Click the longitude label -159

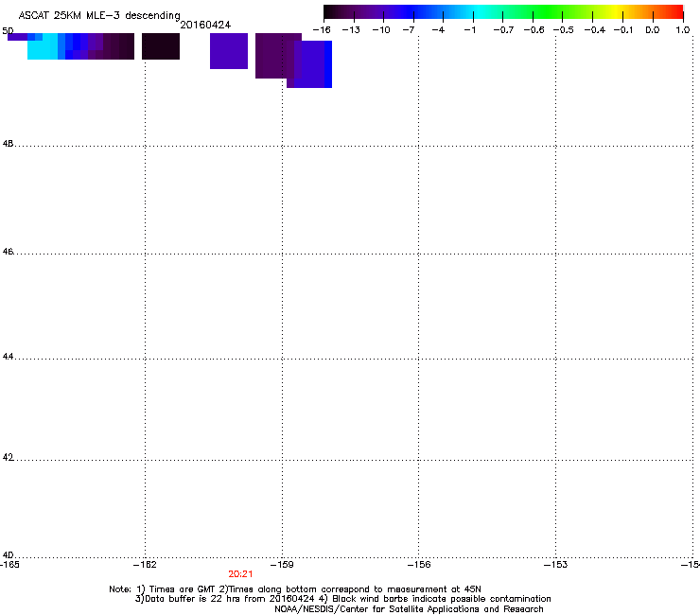coord(282,565)
